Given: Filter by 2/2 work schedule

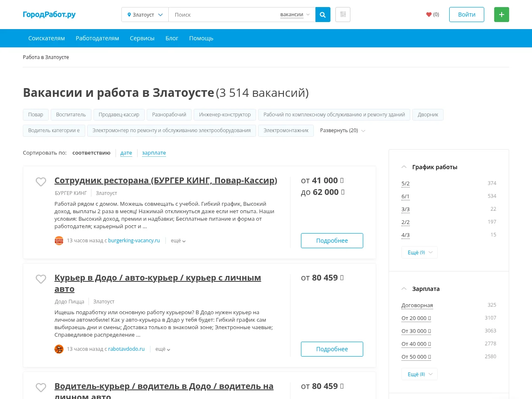Looking at the screenshot, I should [x=406, y=222].
